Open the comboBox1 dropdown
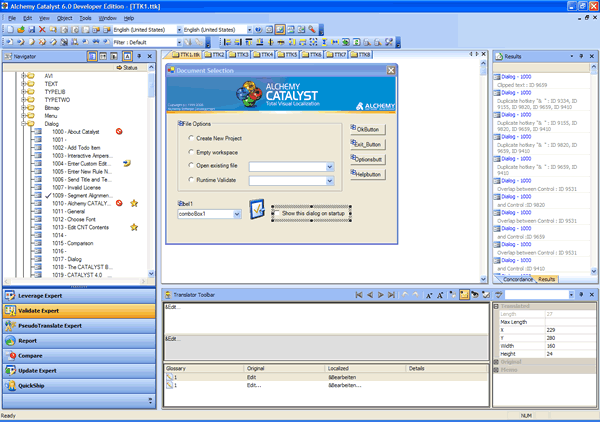The width and height of the screenshot is (600, 422). 237,214
